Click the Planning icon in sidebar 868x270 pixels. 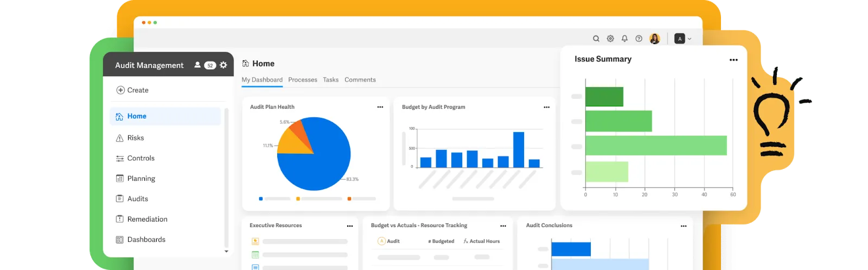(120, 178)
